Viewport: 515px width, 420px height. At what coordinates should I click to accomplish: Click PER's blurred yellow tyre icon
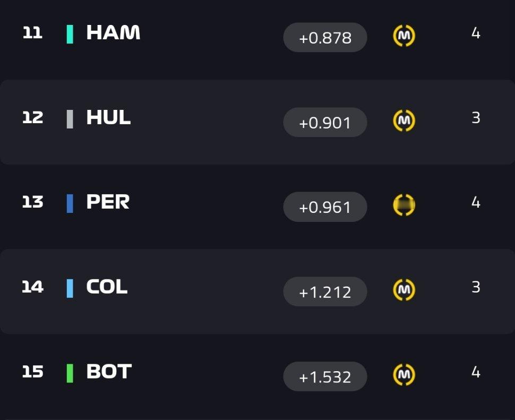pos(404,205)
